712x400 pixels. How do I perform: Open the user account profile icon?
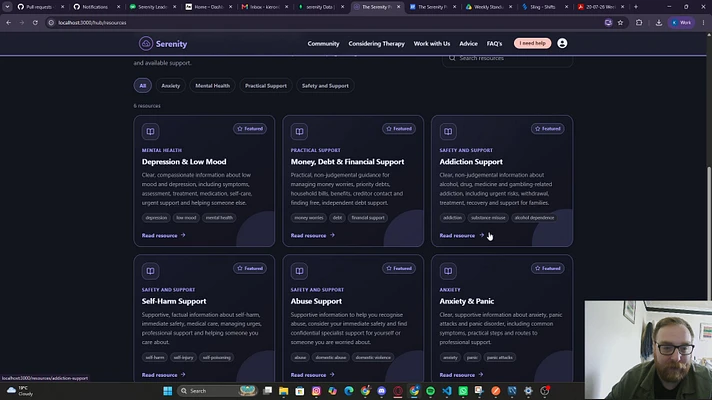(562, 43)
